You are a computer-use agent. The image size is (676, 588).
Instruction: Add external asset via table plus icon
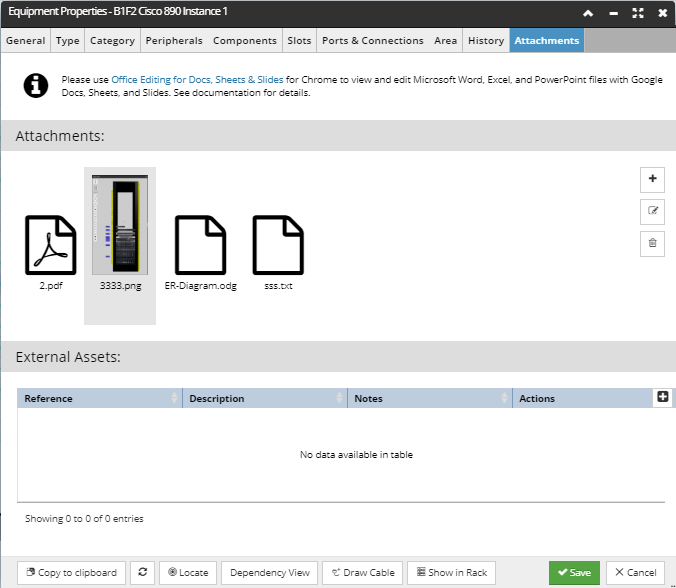click(x=663, y=397)
